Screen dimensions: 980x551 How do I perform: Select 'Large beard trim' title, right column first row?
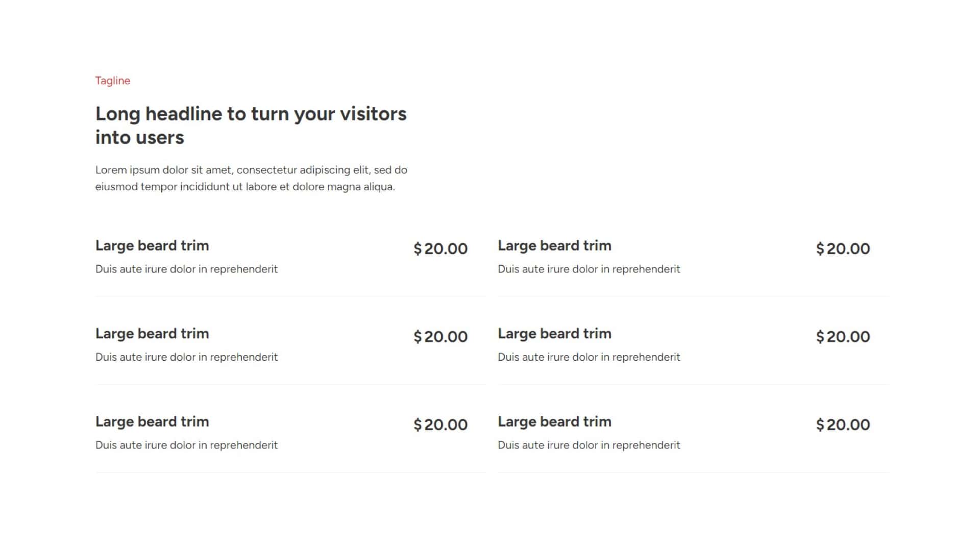[x=554, y=245]
